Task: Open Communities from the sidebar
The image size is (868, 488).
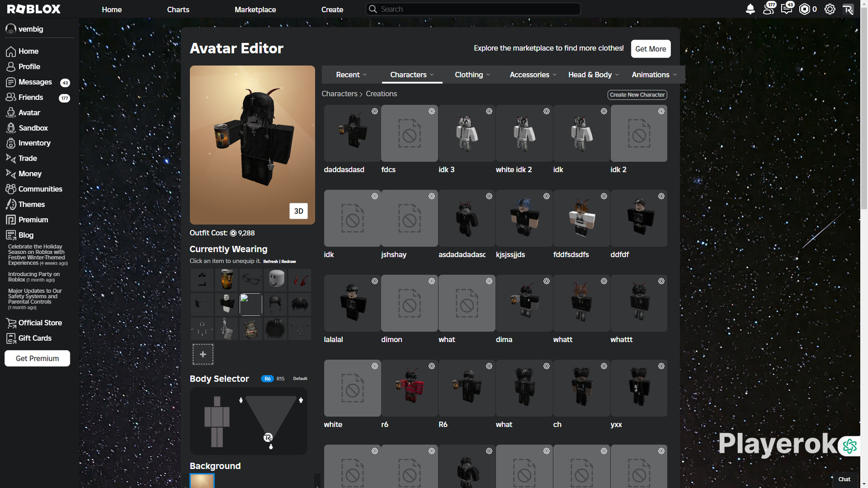Action: point(34,189)
